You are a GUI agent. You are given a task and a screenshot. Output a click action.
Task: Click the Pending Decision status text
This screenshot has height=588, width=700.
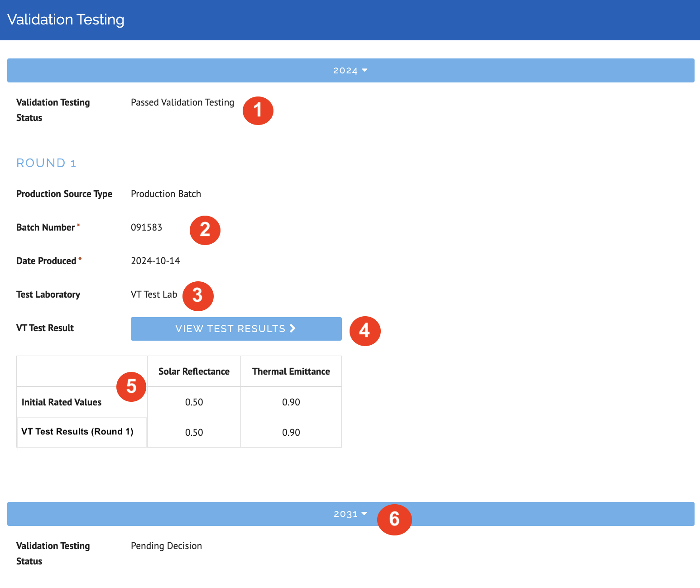tap(166, 546)
